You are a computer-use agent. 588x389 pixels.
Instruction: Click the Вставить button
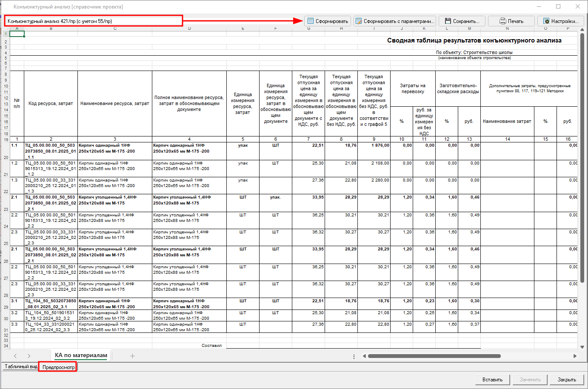(492, 380)
